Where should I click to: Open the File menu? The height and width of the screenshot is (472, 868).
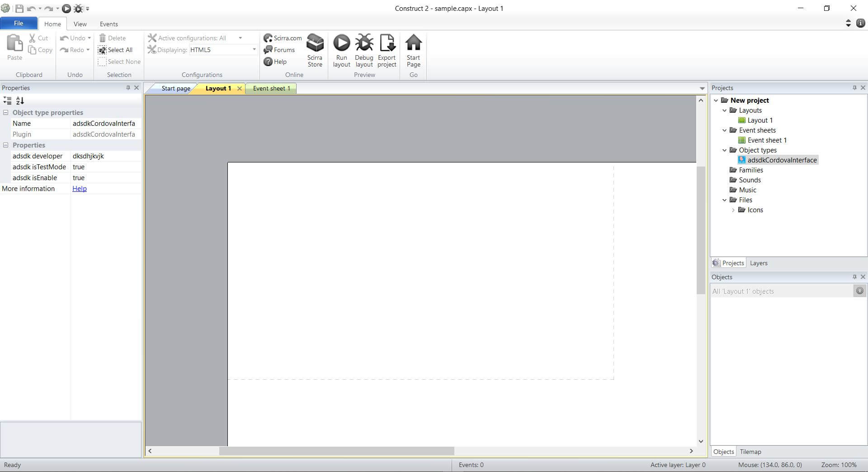click(19, 23)
